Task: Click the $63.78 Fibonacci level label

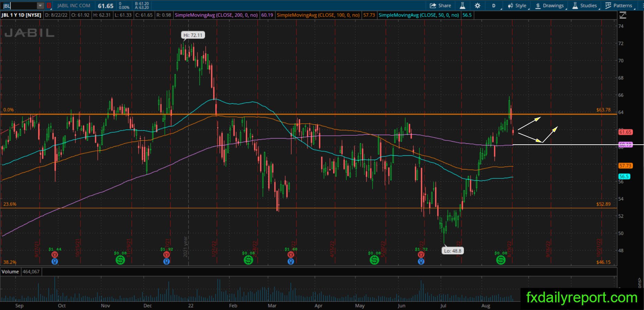Action: pyautogui.click(x=603, y=110)
